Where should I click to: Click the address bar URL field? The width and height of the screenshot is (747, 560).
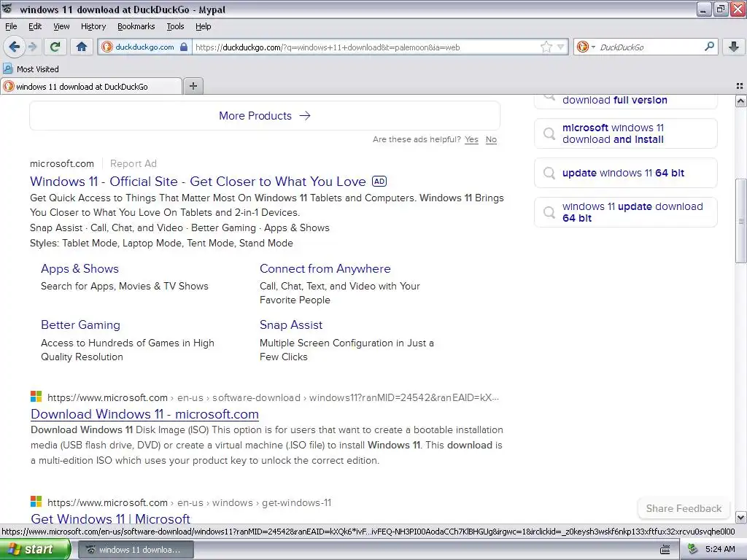[x=365, y=47]
